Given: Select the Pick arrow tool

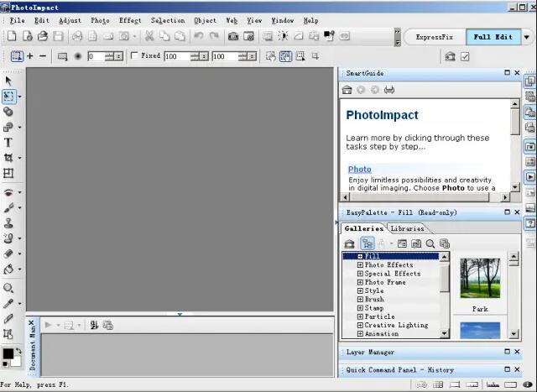Looking at the screenshot, I should [8, 81].
